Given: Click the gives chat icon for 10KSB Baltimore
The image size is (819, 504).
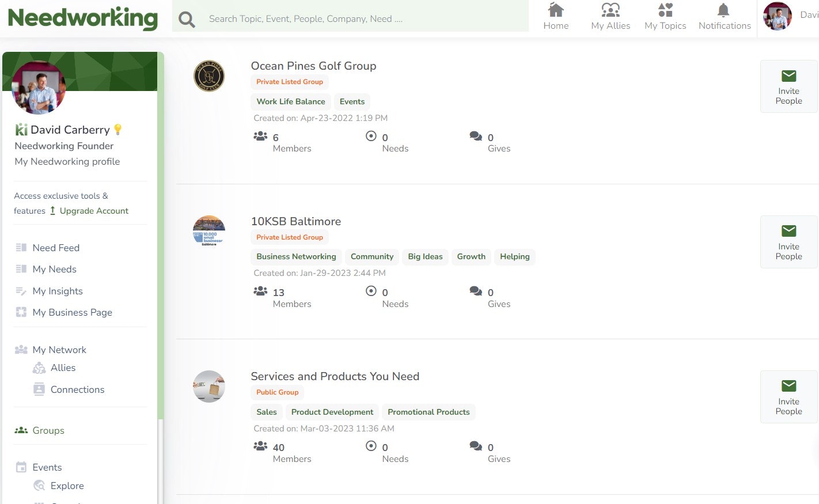Looking at the screenshot, I should coord(476,291).
